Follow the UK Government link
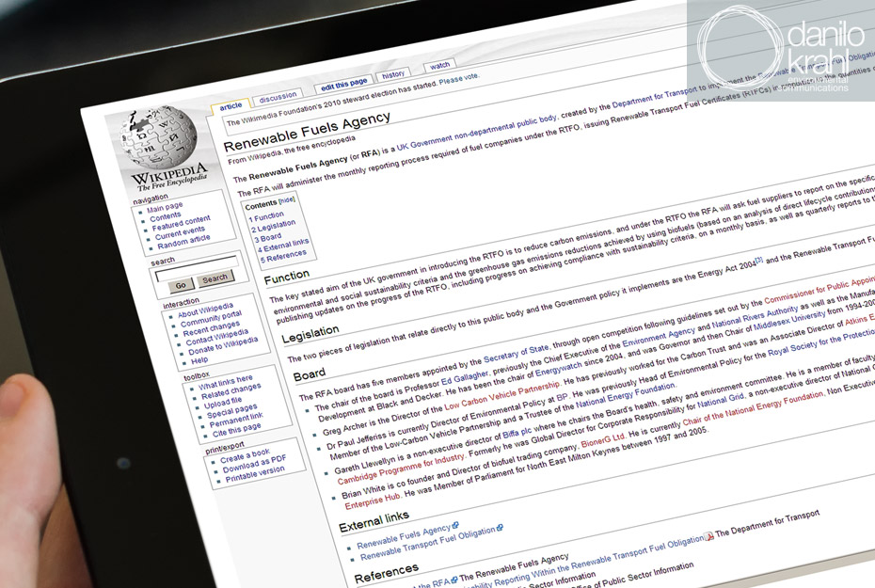 424,141
